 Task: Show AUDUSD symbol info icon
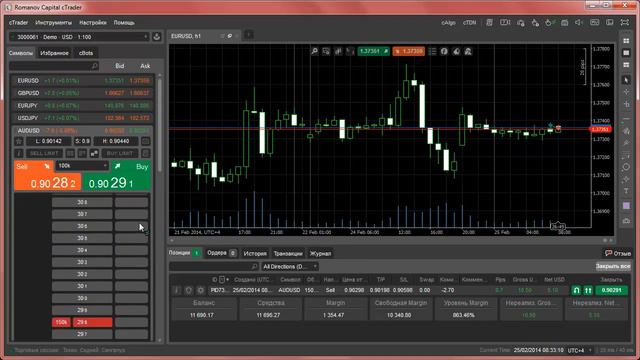point(19,153)
